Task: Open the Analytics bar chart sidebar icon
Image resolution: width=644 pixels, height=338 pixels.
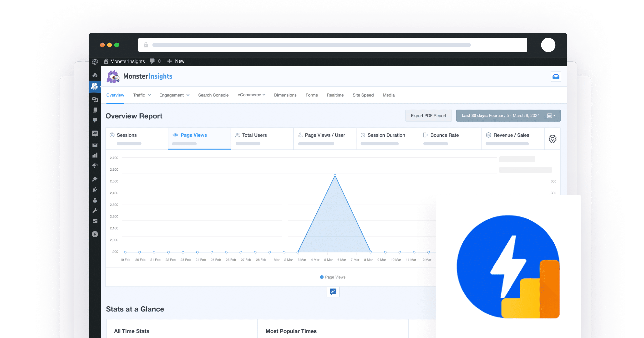Action: (x=95, y=155)
